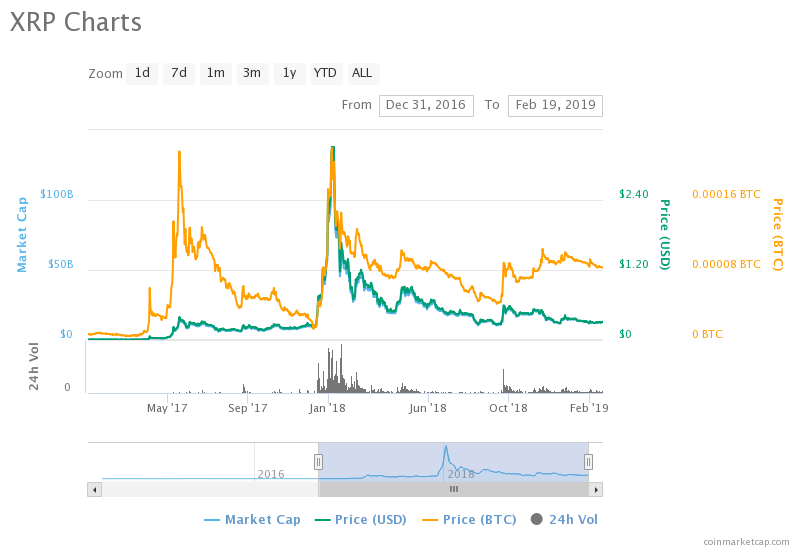Select ALL zoom range

(363, 73)
